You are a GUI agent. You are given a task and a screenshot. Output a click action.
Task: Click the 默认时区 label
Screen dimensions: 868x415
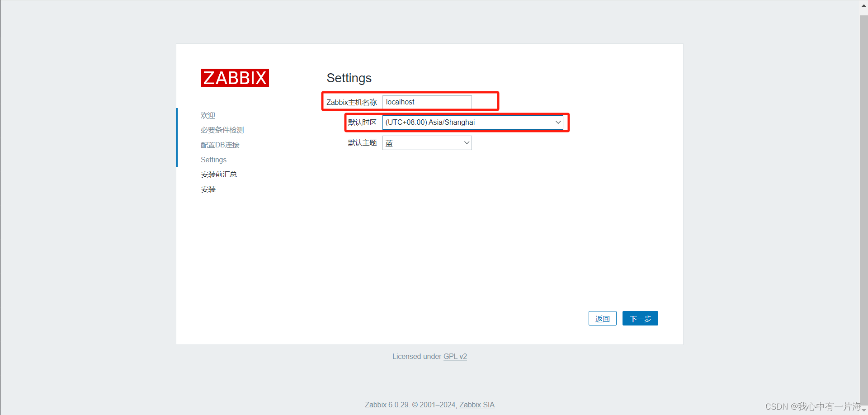[x=362, y=123]
